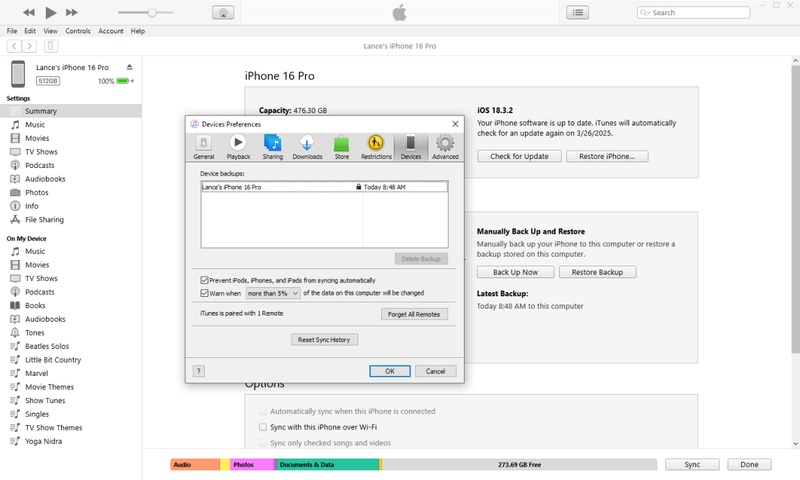Select Audiobooks under Settings sidebar
Viewport: 800px width, 480px height.
pos(70,179)
